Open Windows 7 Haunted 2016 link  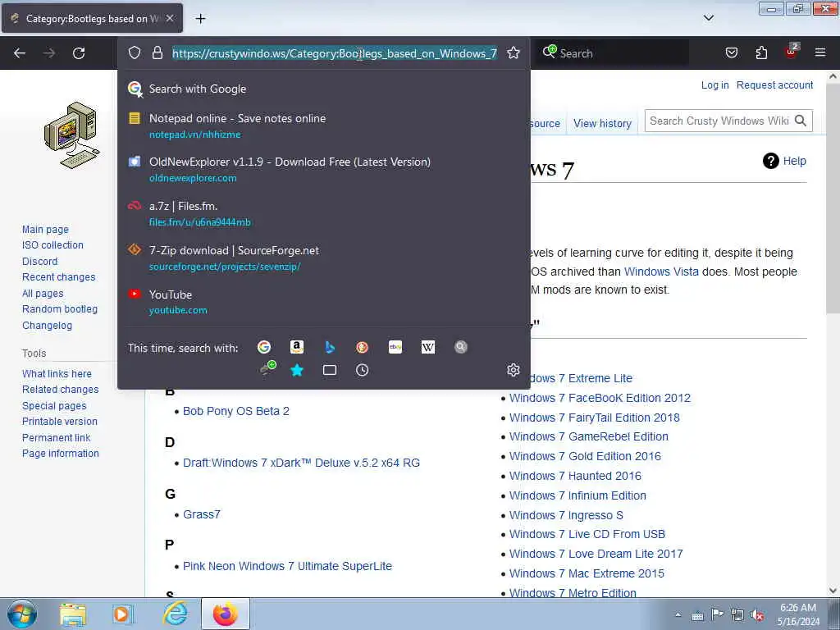coord(575,476)
